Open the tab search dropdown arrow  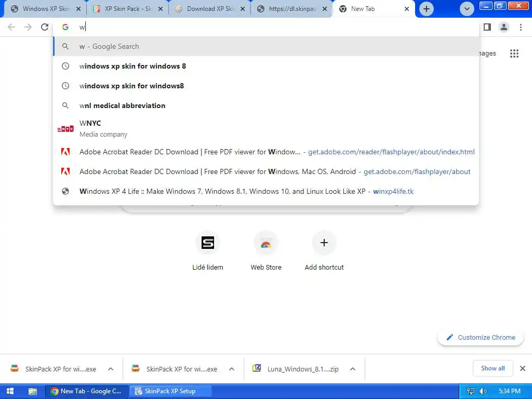tap(467, 9)
